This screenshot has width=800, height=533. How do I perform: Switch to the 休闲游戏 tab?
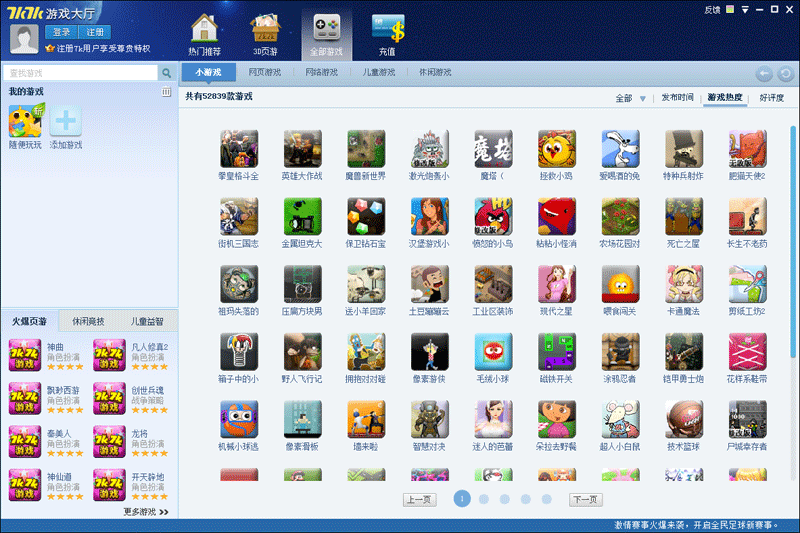(435, 72)
